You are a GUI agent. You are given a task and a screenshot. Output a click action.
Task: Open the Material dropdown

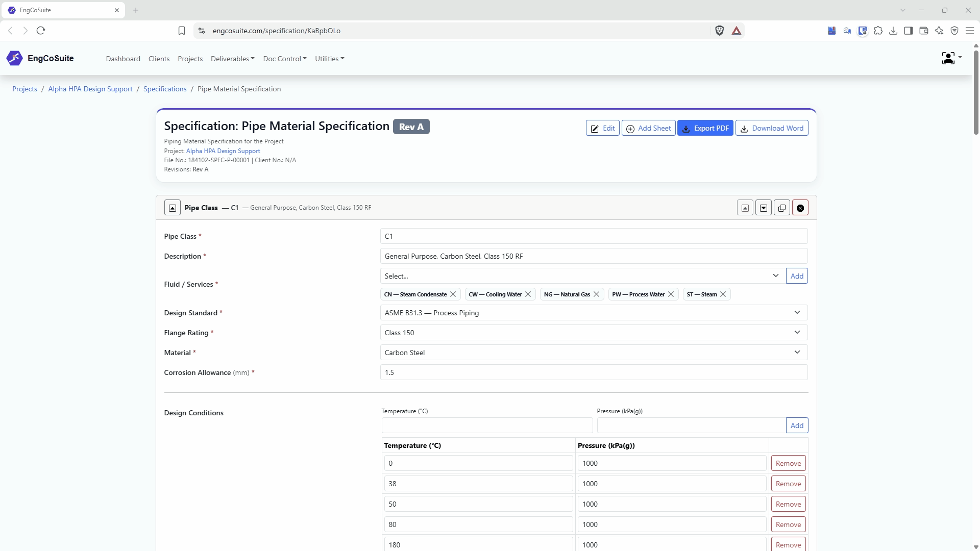(x=594, y=353)
